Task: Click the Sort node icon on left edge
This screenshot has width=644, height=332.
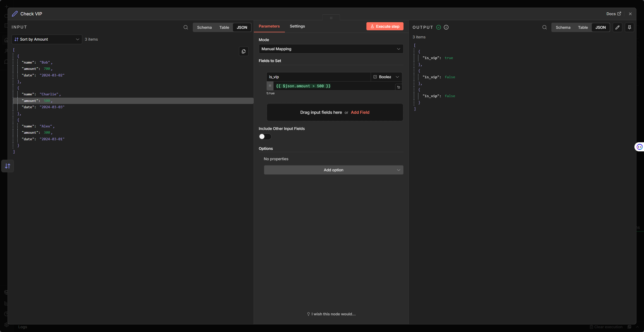Action: pyautogui.click(x=8, y=166)
